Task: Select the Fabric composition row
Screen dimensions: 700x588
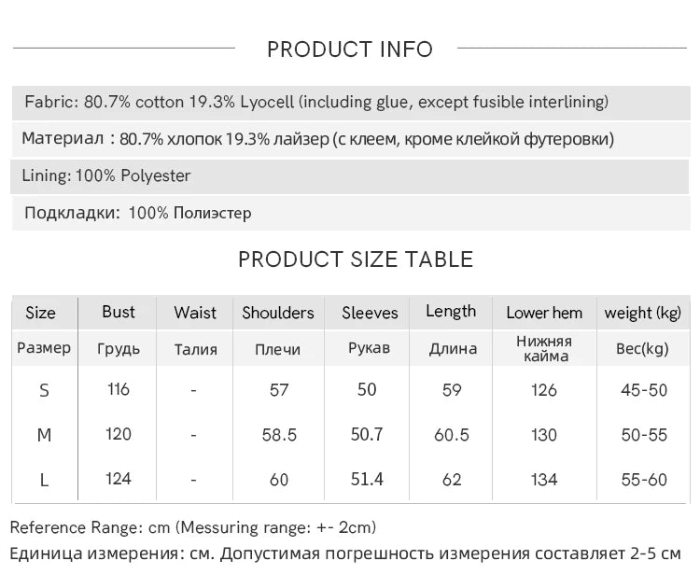Action: pyautogui.click(x=351, y=103)
